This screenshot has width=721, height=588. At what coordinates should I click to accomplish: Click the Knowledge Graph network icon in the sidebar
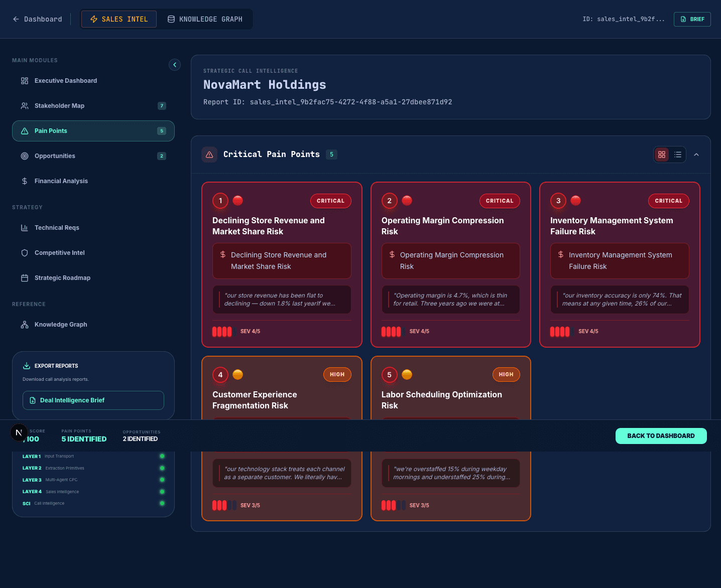25,325
